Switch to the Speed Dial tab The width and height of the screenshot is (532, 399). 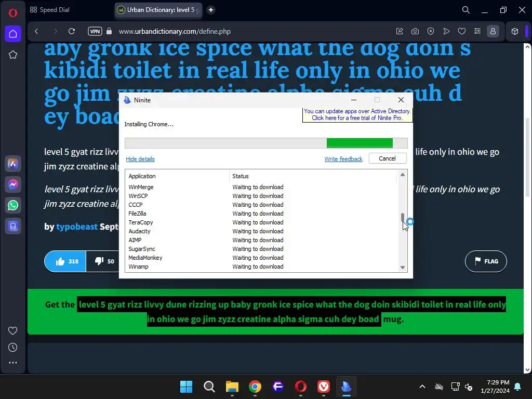point(49,10)
